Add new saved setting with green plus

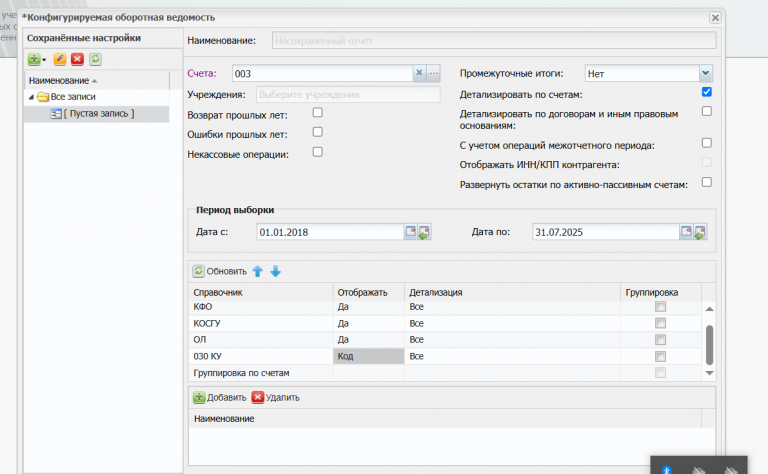tap(34, 59)
